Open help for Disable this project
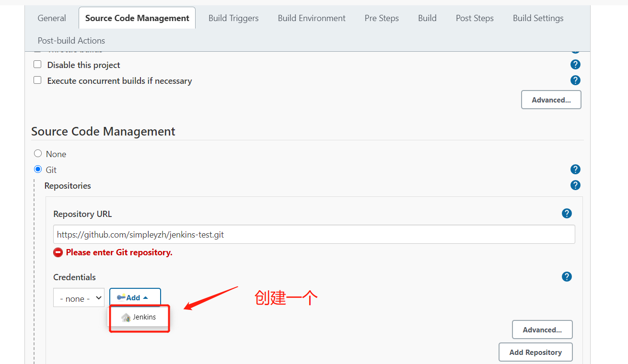The height and width of the screenshot is (364, 628). point(576,65)
